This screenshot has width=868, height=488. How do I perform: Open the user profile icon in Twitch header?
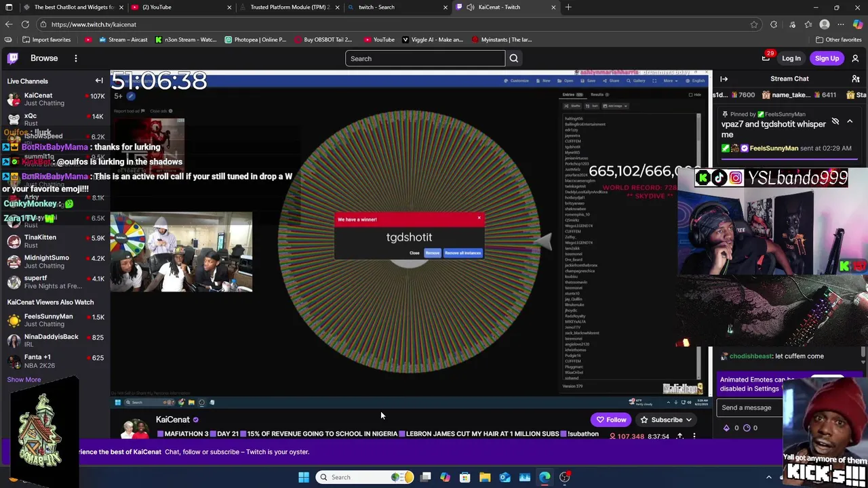pos(856,58)
